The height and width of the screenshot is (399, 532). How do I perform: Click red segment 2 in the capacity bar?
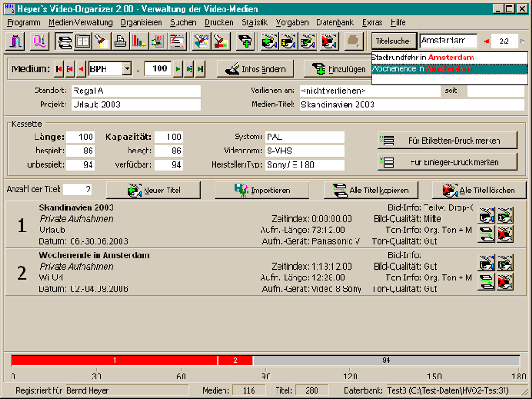[235, 360]
